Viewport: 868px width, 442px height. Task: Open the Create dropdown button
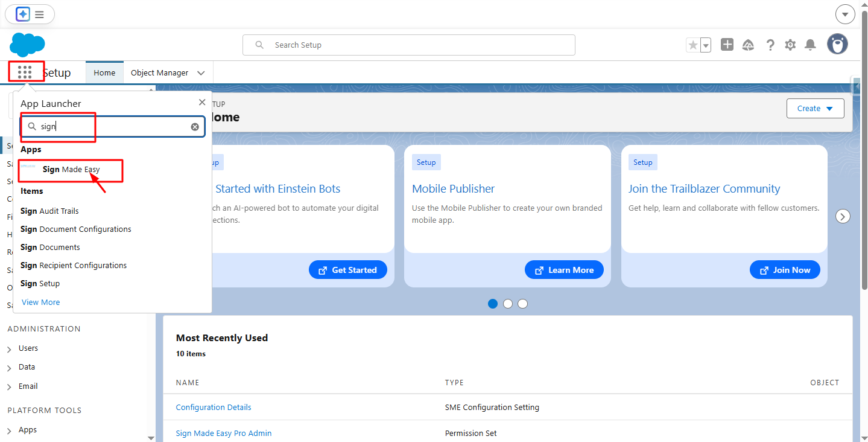(815, 109)
